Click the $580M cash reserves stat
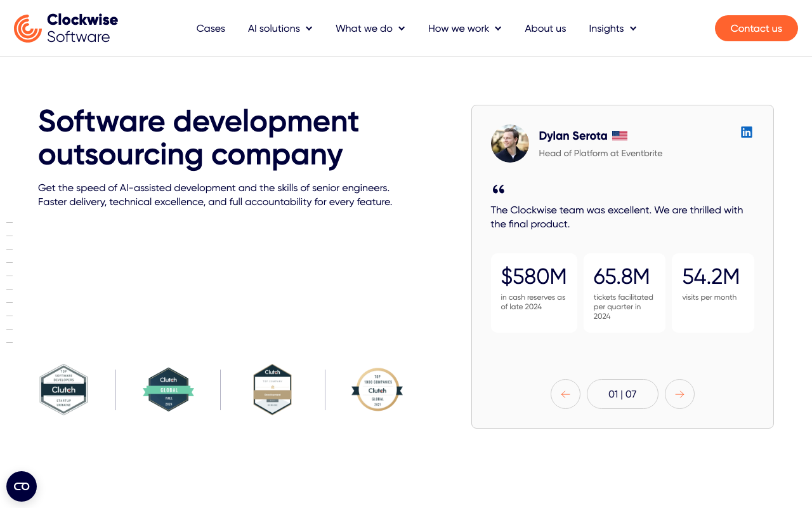 click(x=534, y=293)
